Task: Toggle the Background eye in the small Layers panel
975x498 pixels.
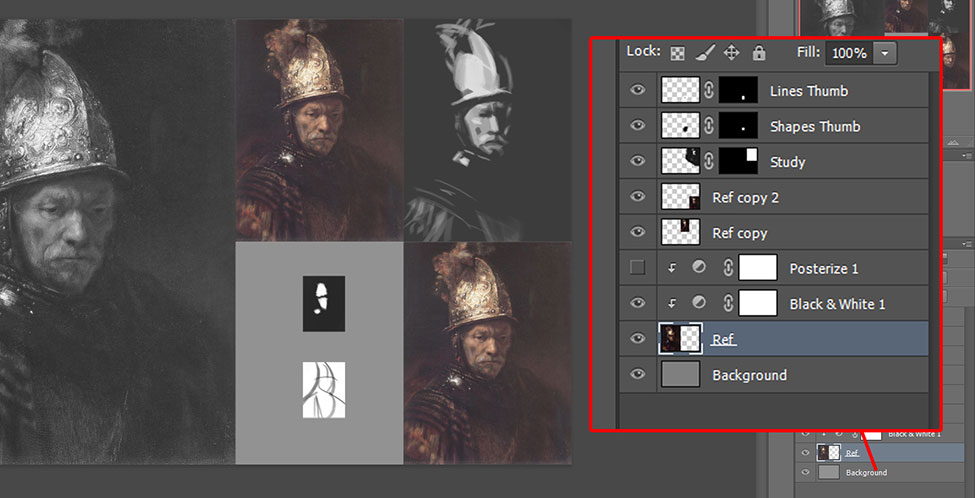Action: 806,473
